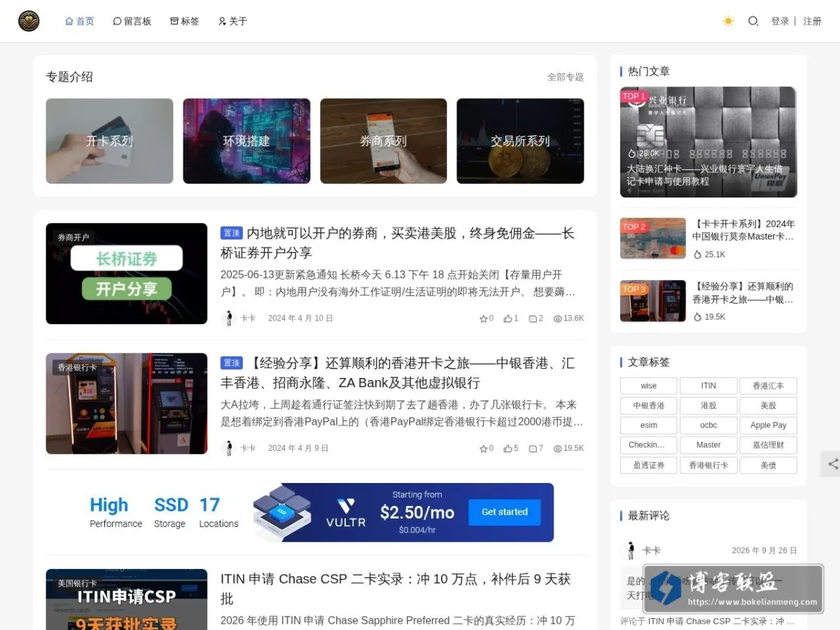Select the 香港汇丰 tag
The height and width of the screenshot is (630, 840).
[769, 386]
